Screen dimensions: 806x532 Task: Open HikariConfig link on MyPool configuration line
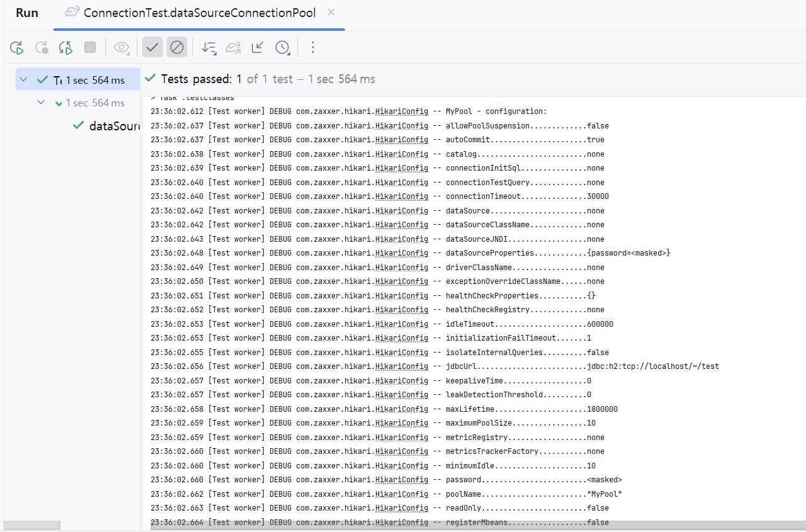pos(401,111)
